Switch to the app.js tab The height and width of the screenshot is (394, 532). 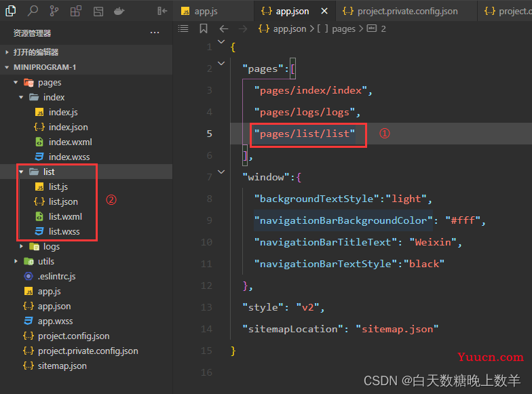click(x=213, y=11)
